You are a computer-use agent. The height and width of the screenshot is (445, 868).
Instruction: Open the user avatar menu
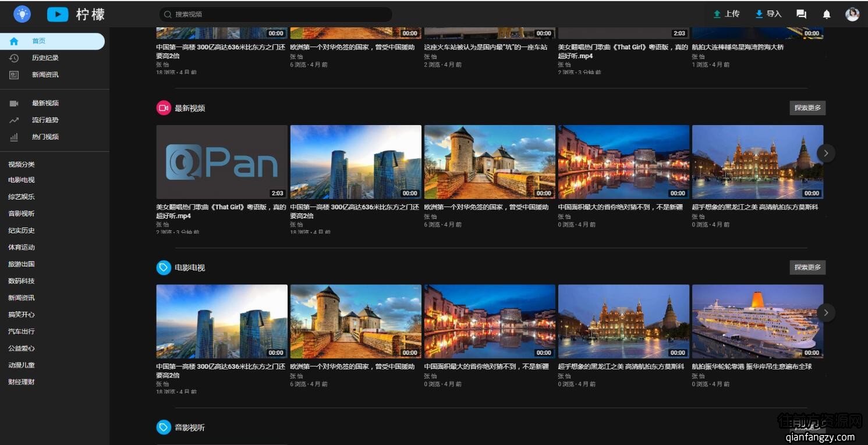[x=852, y=15]
